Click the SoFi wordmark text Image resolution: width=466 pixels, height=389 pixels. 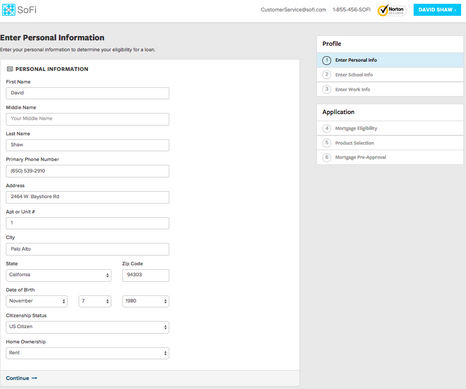coord(27,10)
